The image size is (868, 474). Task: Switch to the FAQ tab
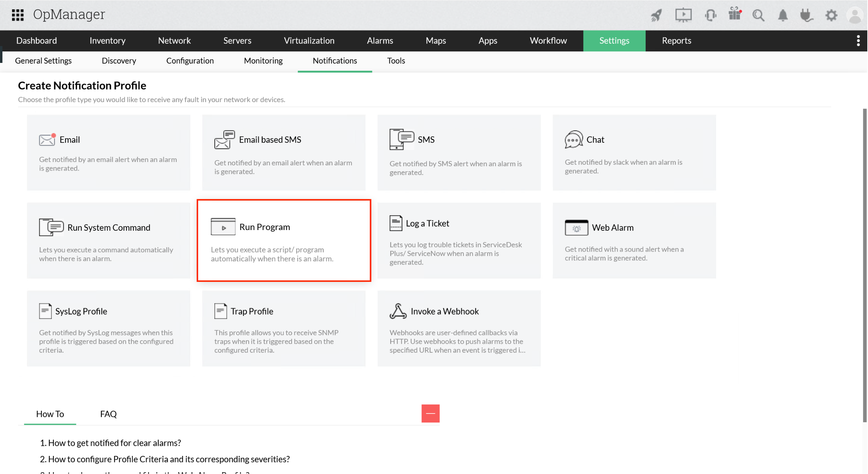(108, 414)
